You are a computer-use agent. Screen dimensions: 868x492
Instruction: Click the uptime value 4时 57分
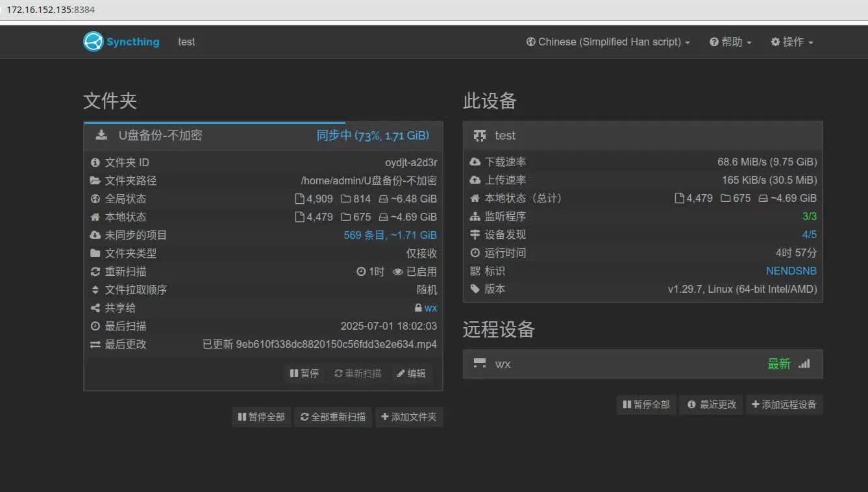click(796, 252)
